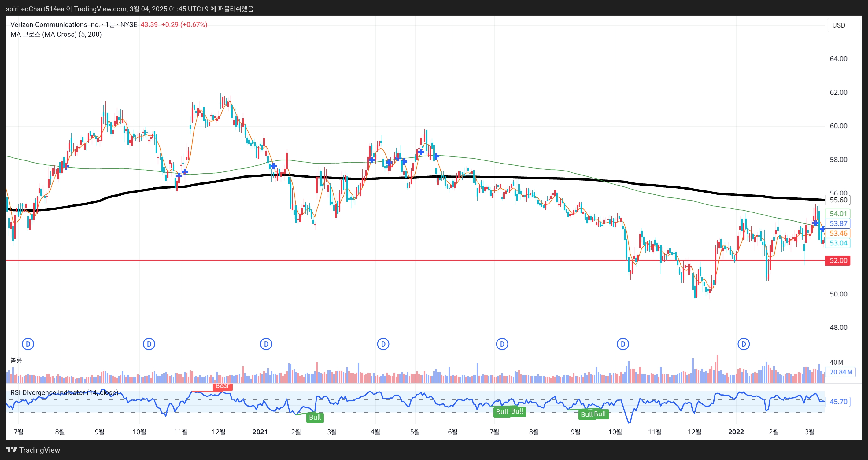Screen dimensions: 868x460
Task: Click the 53.46 orange price label
Action: (838, 234)
